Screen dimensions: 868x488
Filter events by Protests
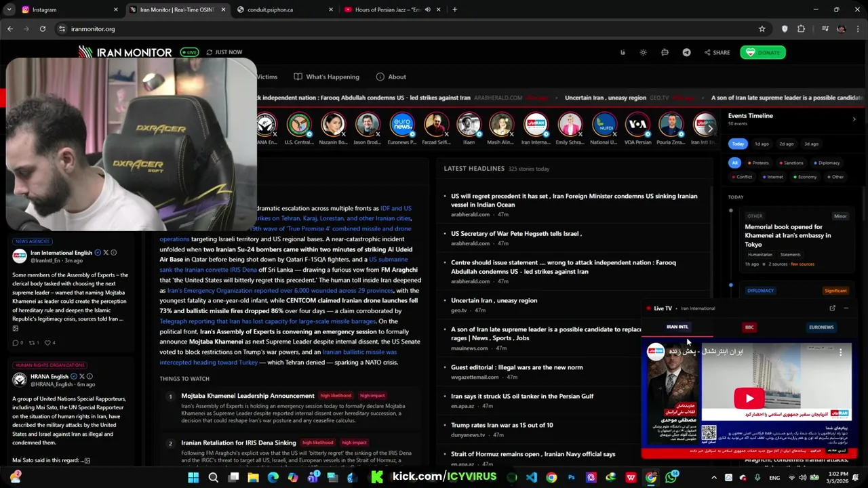[757, 163]
